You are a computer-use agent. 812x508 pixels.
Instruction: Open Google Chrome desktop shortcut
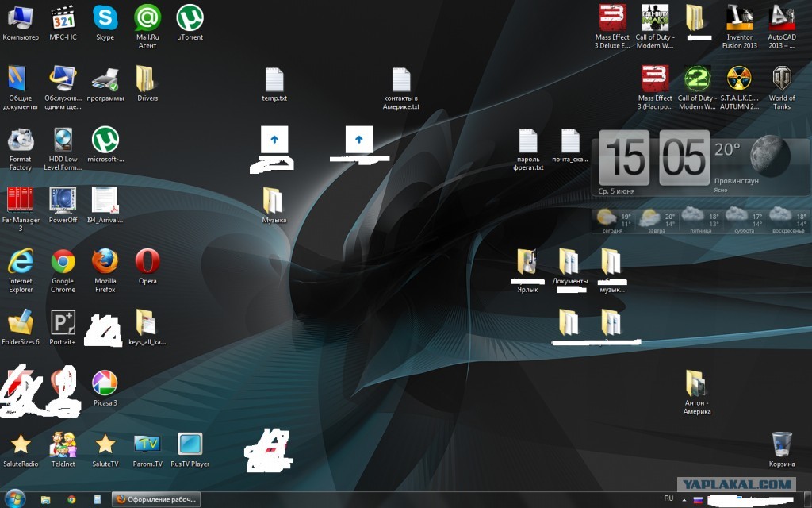(x=63, y=263)
